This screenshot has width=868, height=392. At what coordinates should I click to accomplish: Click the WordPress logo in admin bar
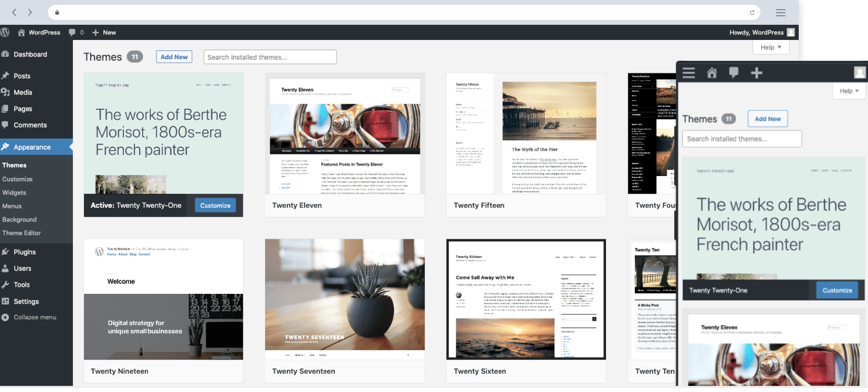click(6, 32)
